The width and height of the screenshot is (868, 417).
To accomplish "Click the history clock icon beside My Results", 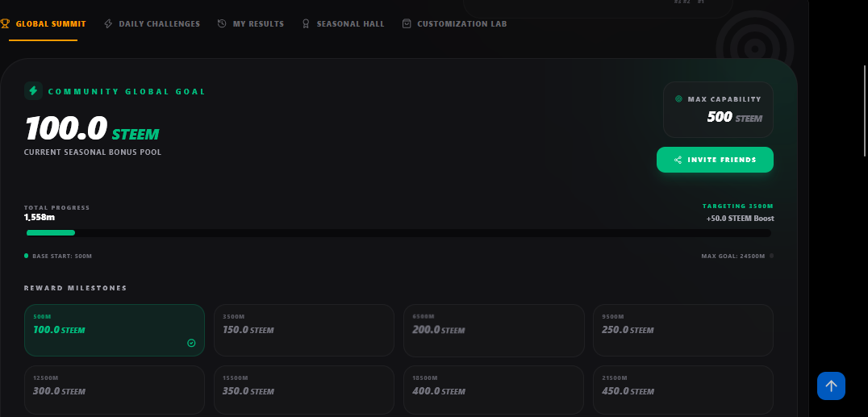I will [x=222, y=24].
